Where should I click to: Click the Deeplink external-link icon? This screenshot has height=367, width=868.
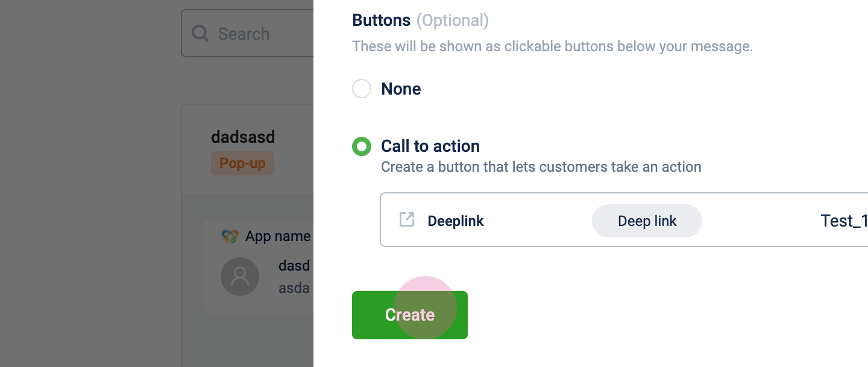pos(407,219)
